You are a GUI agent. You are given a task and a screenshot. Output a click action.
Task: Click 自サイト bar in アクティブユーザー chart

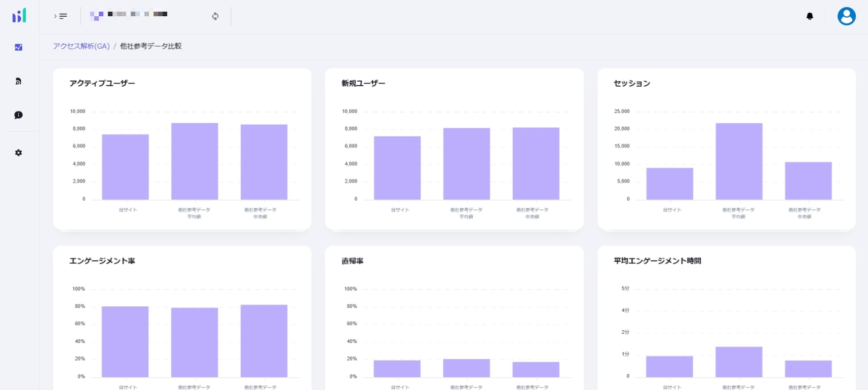[x=125, y=167]
